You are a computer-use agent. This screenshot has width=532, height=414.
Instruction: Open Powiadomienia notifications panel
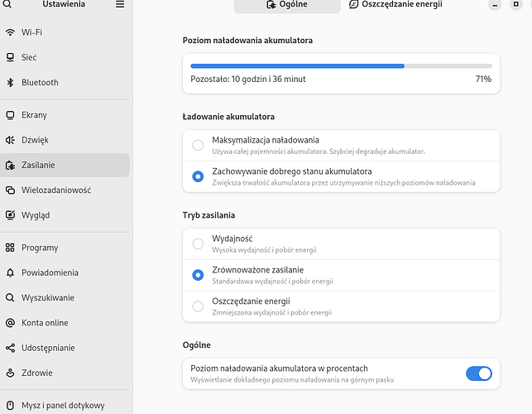tap(65, 272)
